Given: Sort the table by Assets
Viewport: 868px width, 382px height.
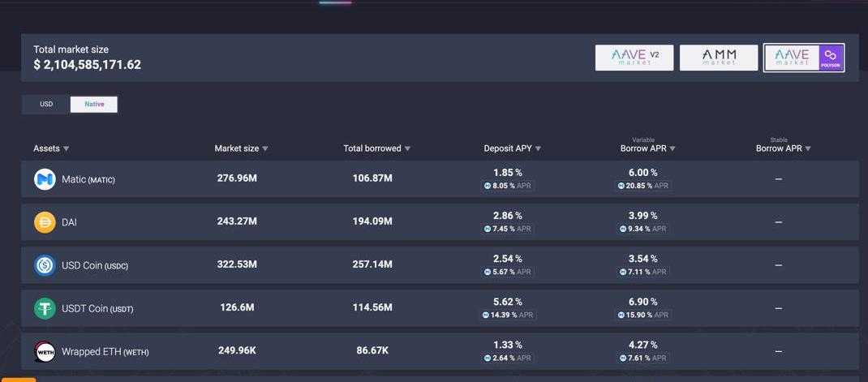Looking at the screenshot, I should pyautogui.click(x=51, y=148).
